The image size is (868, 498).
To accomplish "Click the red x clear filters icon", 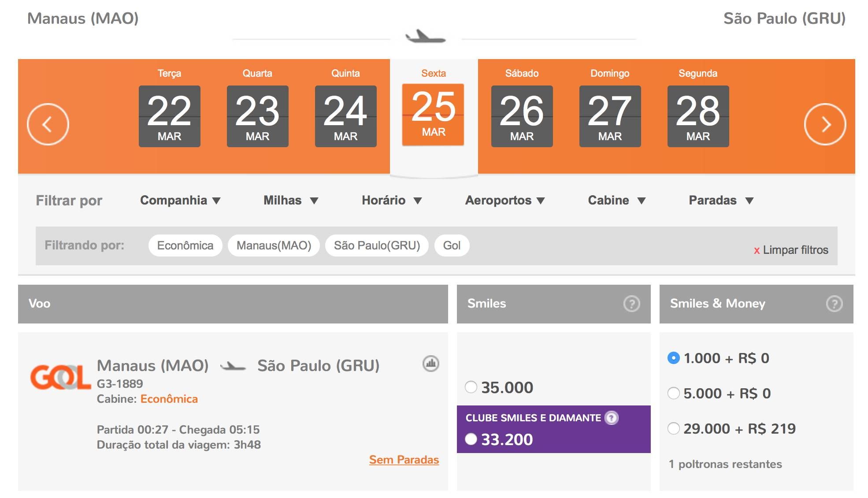I will coord(757,250).
